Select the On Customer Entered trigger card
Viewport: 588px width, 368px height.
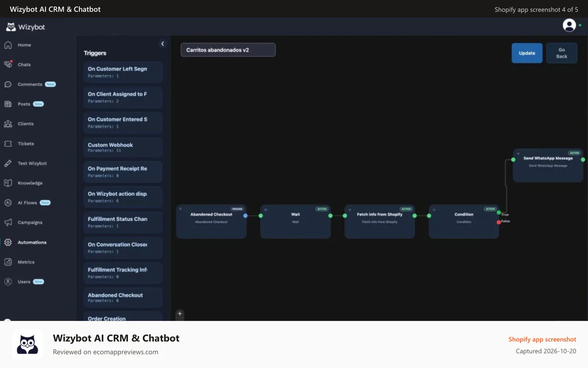point(122,122)
